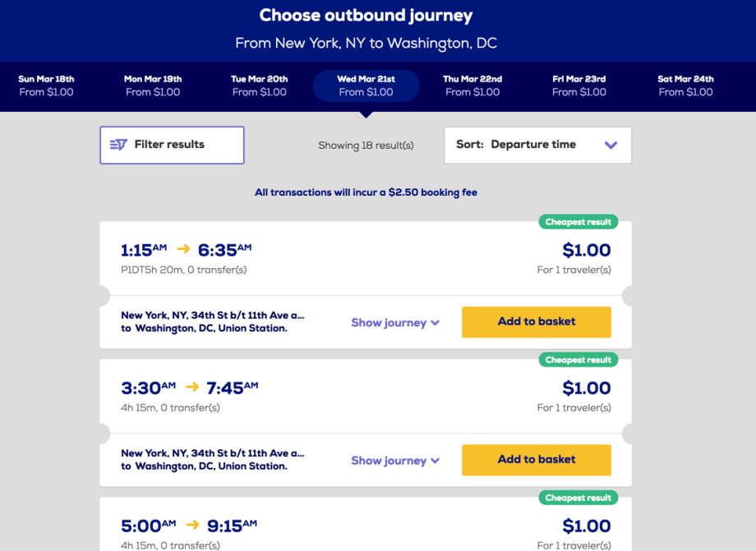This screenshot has height=551, width=756.
Task: Click the arrow icon in 1:15AM journey
Action: click(183, 249)
